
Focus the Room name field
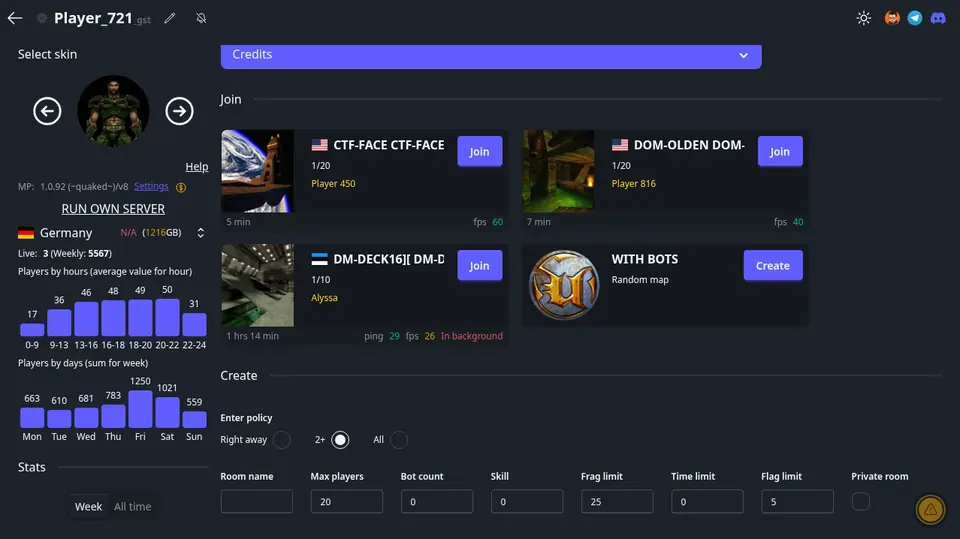pos(257,502)
